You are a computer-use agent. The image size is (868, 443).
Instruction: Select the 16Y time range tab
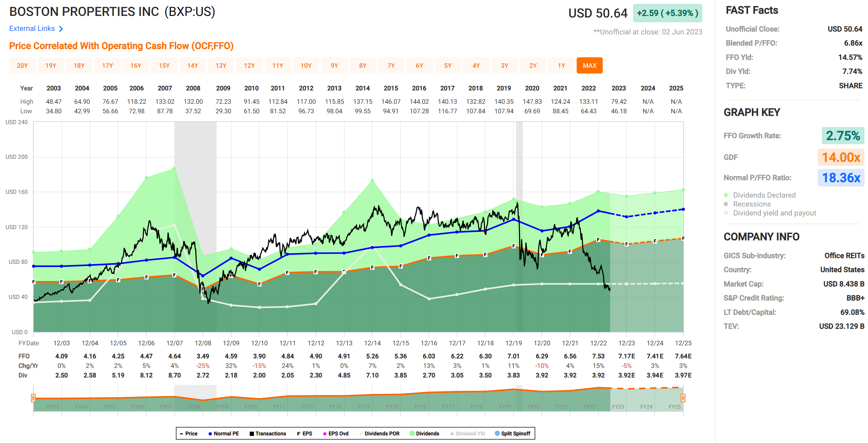coord(136,65)
